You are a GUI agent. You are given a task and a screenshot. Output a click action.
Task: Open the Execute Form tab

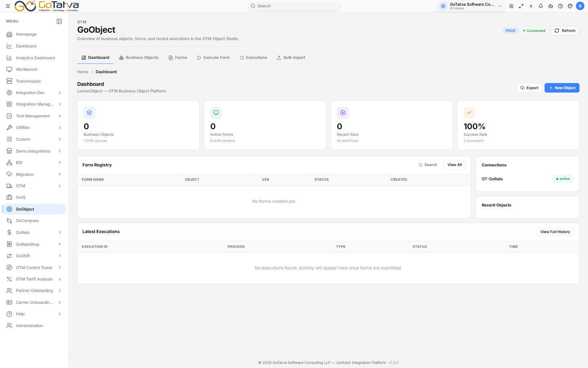pos(213,58)
